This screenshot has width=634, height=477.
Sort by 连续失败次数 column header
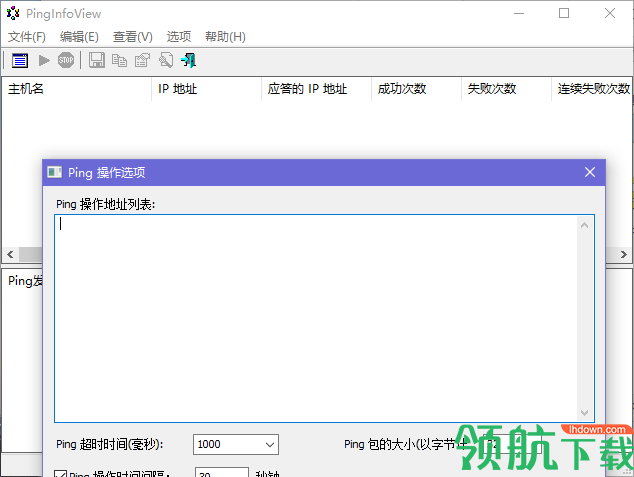click(592, 89)
